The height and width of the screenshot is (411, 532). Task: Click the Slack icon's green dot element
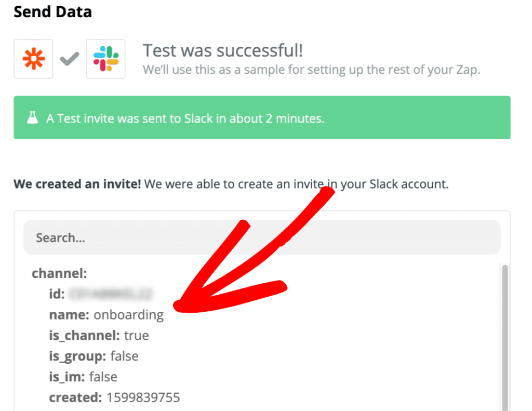(116, 55)
